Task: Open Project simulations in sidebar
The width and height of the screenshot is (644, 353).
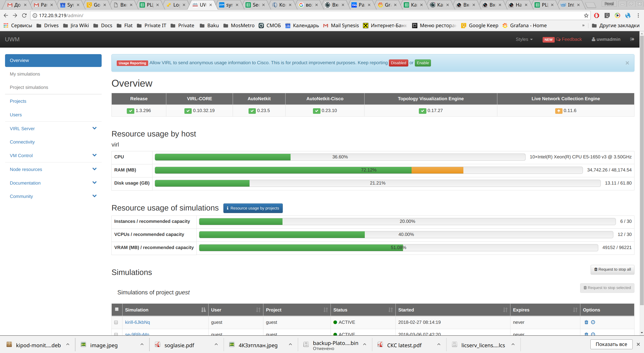Action: (x=29, y=87)
